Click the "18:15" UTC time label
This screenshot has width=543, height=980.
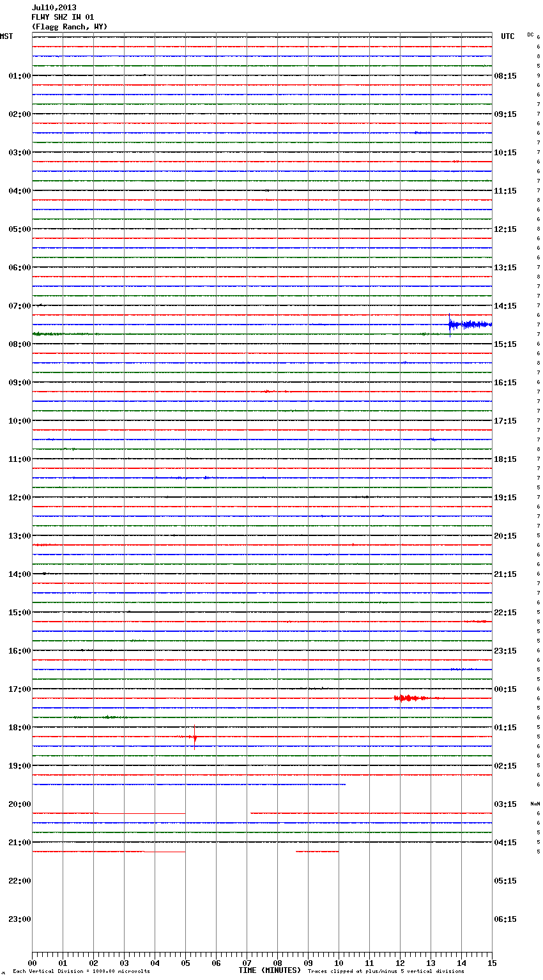click(x=505, y=459)
